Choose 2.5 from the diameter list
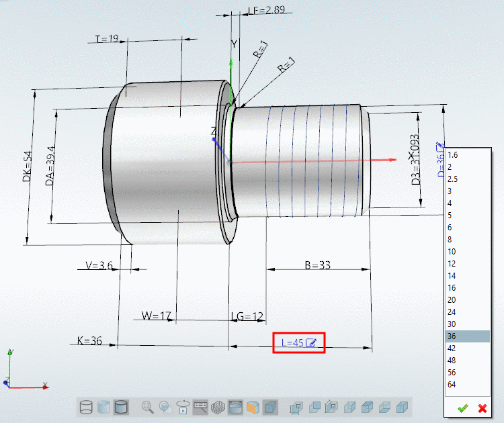The width and height of the screenshot is (504, 423). [x=468, y=179]
